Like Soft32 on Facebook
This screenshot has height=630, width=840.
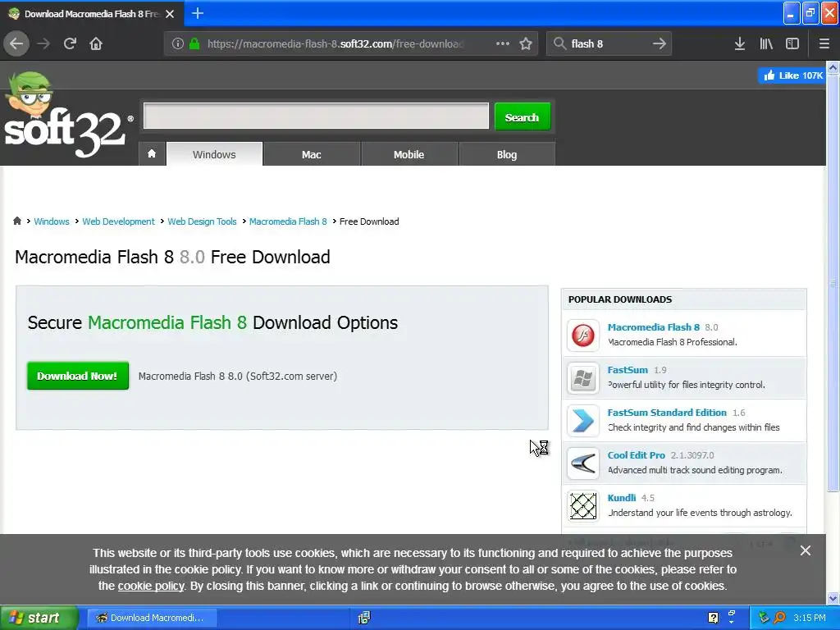[x=793, y=75]
